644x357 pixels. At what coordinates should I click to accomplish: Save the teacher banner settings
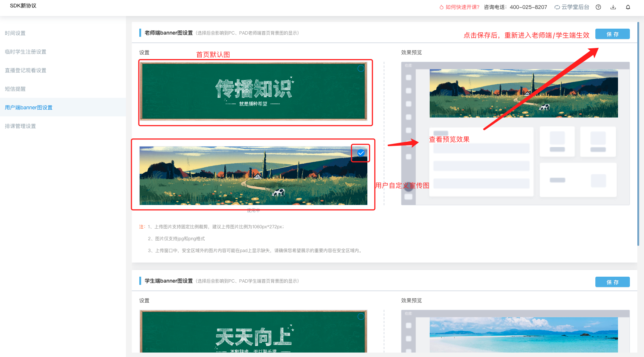click(612, 34)
